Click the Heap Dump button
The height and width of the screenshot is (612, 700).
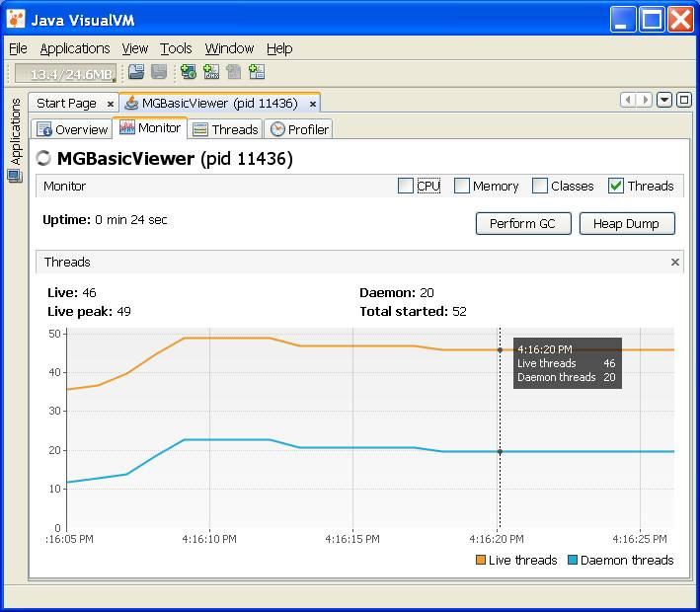pyautogui.click(x=626, y=223)
